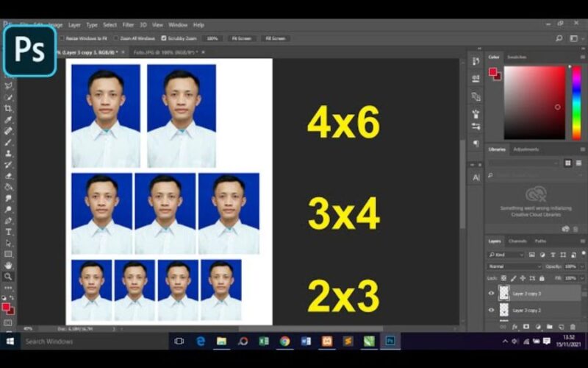
Task: Select the Lasso tool in the toolbar
Action: [8, 85]
